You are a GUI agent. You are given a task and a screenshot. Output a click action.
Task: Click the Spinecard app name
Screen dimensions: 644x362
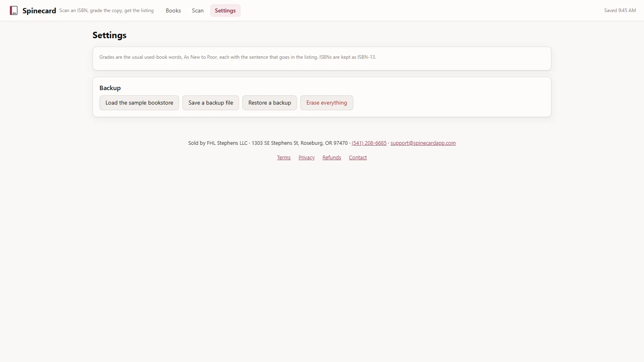coord(39,10)
